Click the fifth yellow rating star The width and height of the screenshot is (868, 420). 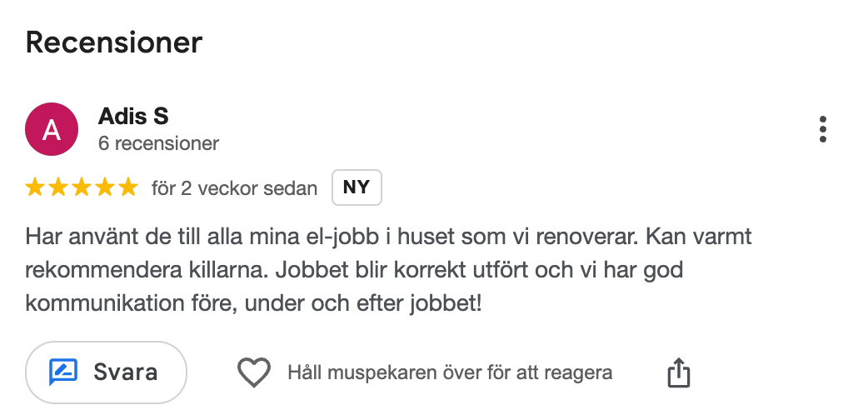[127, 187]
